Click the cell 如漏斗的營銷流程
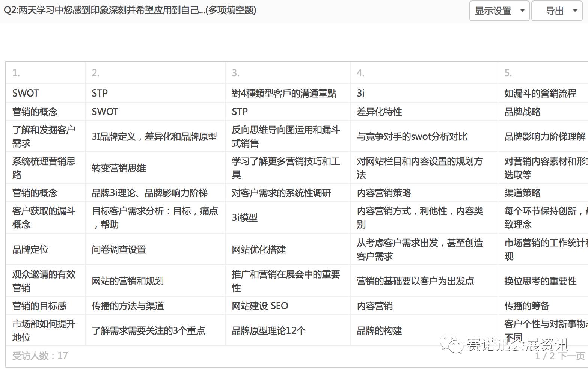 click(x=543, y=93)
